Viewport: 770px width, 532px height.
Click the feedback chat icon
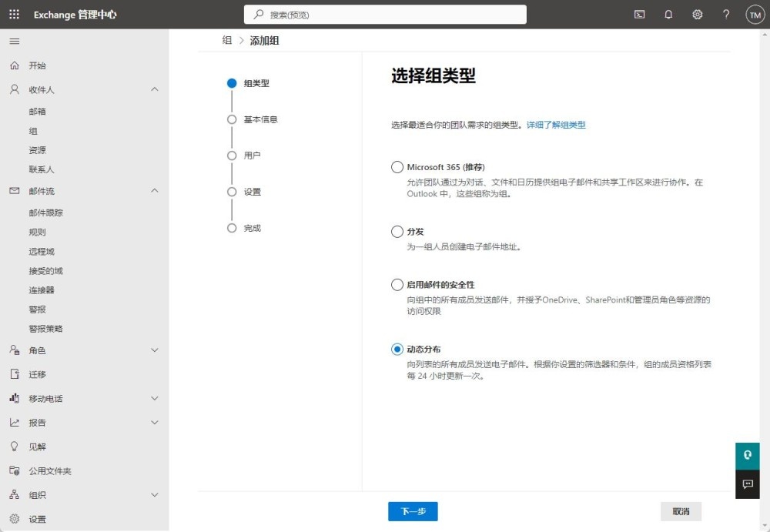tap(747, 484)
